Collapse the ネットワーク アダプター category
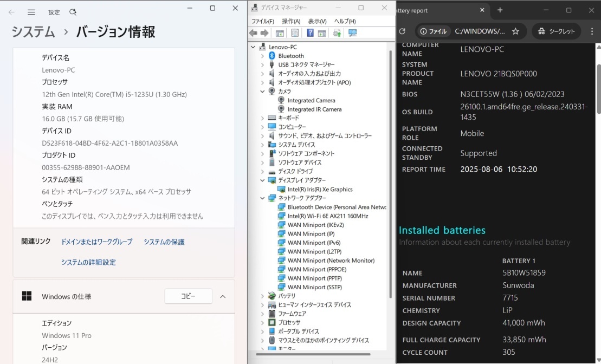 (262, 198)
